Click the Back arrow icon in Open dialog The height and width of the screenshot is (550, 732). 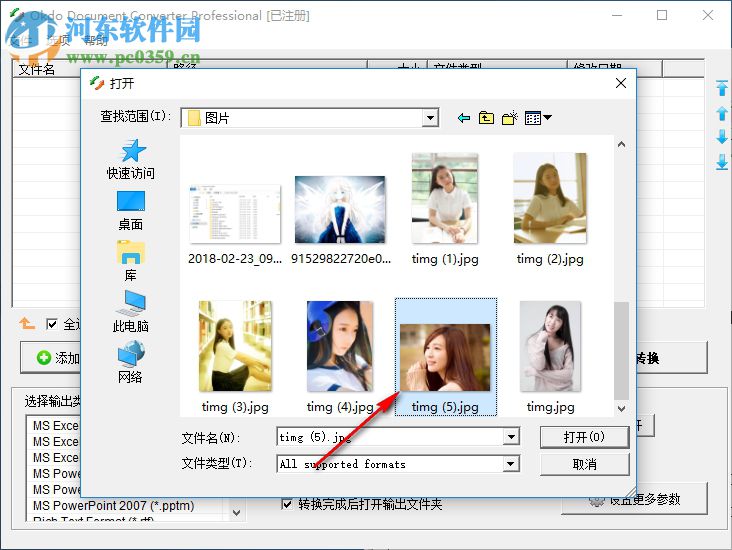[x=464, y=118]
